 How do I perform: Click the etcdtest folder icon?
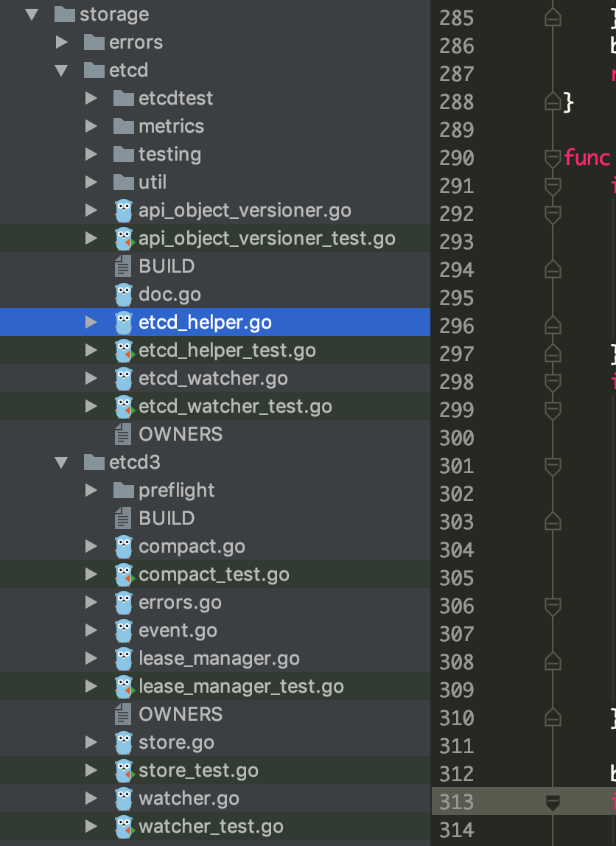[x=124, y=98]
